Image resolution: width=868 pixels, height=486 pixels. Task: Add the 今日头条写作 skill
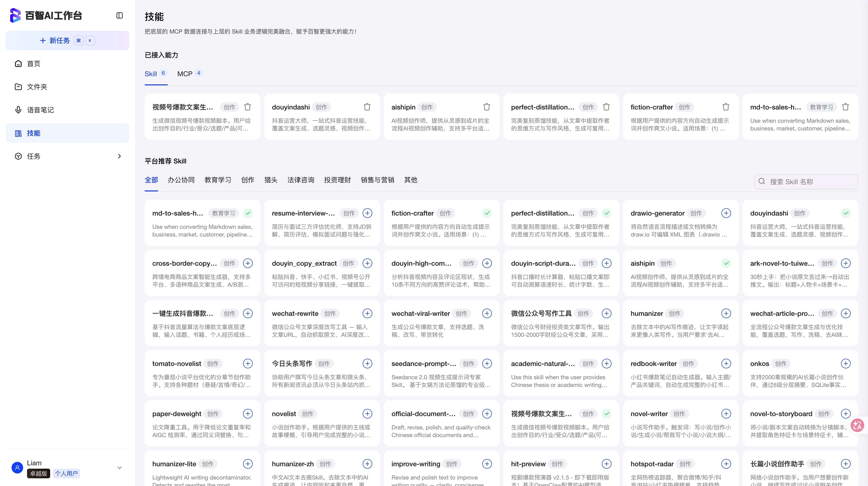[367, 364]
